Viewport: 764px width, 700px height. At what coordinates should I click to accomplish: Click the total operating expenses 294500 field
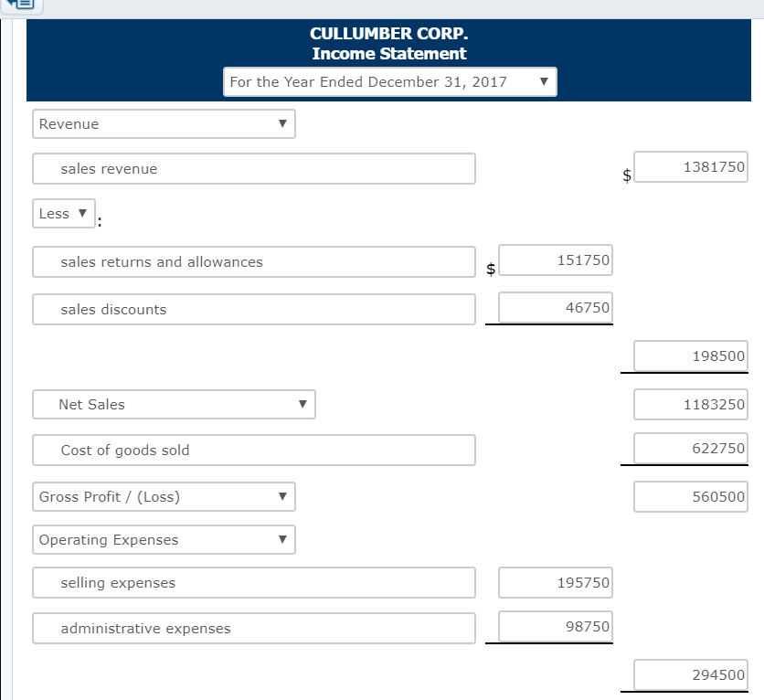pyautogui.click(x=690, y=674)
